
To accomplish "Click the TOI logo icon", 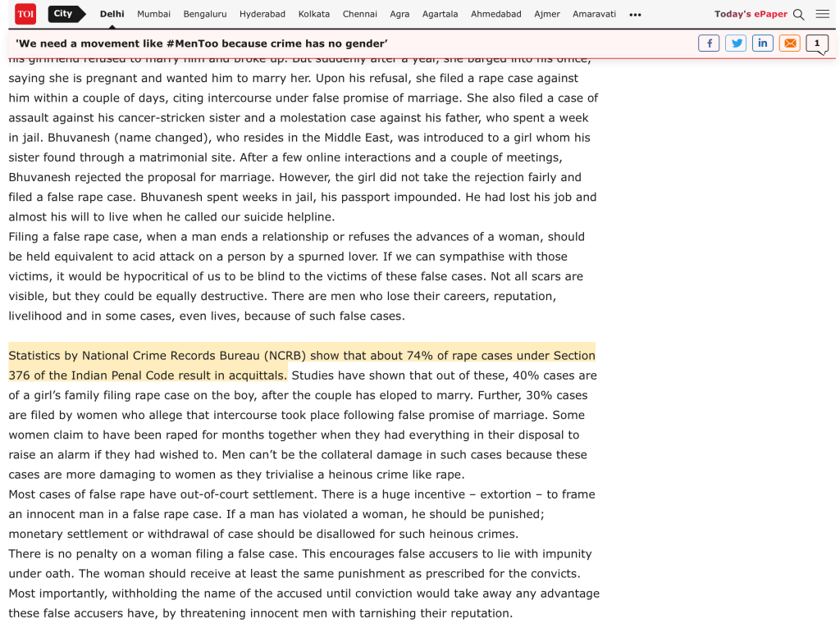I will [x=25, y=14].
